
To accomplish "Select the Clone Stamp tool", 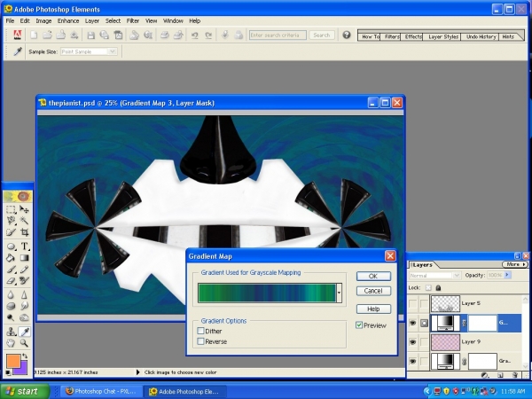I will click(11, 332).
